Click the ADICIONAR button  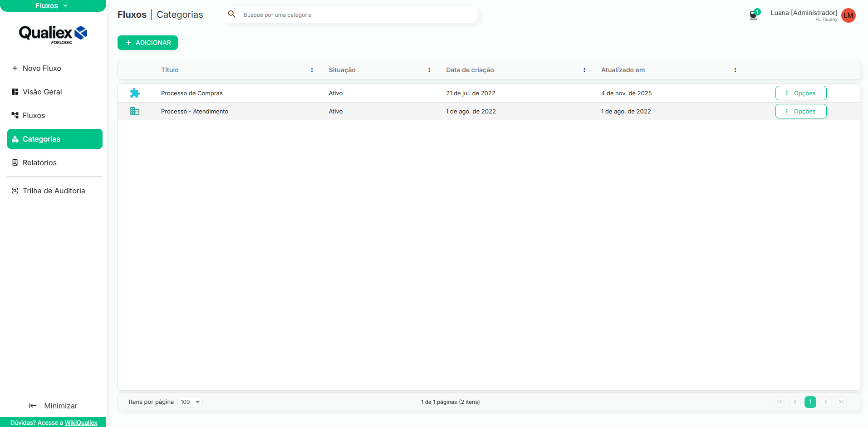click(x=147, y=43)
